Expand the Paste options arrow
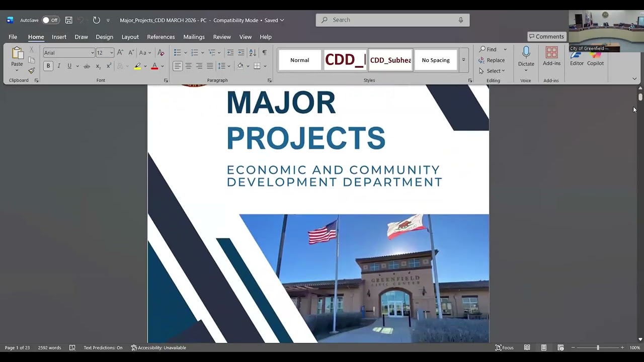The image size is (644, 362). pyautogui.click(x=17, y=70)
